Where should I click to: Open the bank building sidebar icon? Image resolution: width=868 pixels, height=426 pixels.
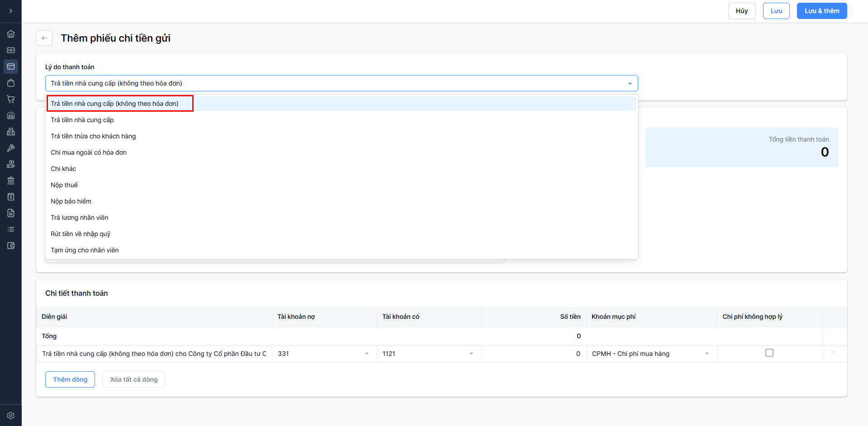point(11,180)
